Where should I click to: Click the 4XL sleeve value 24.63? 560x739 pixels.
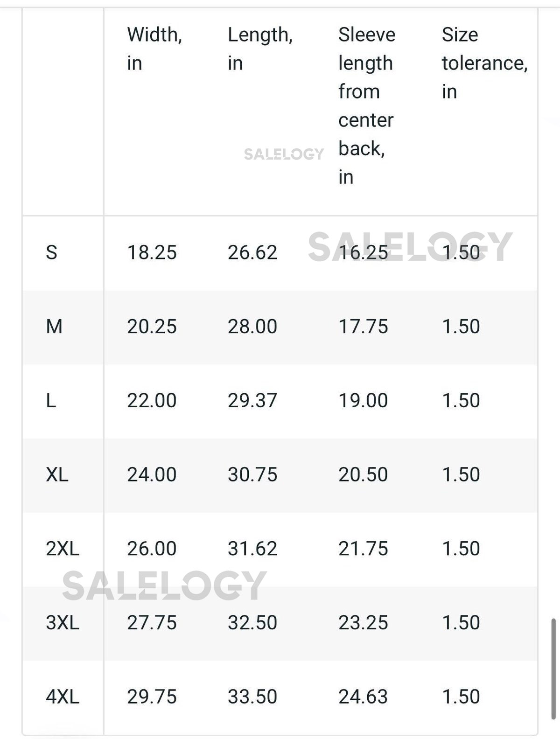tap(363, 697)
